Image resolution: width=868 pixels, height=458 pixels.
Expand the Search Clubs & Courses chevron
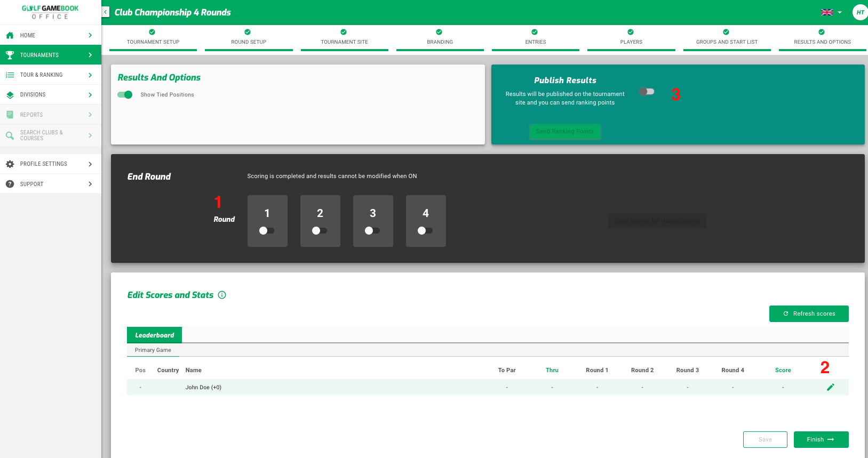pyautogui.click(x=90, y=135)
